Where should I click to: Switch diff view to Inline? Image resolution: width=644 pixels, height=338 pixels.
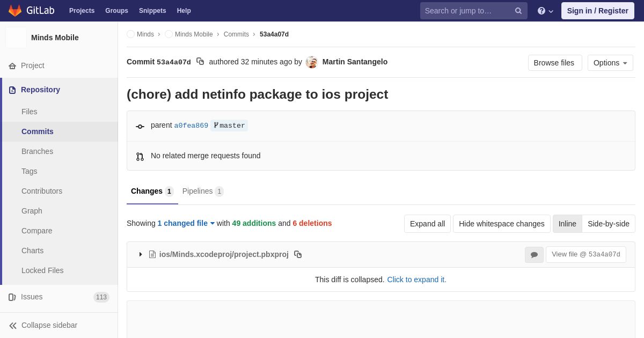(x=567, y=224)
